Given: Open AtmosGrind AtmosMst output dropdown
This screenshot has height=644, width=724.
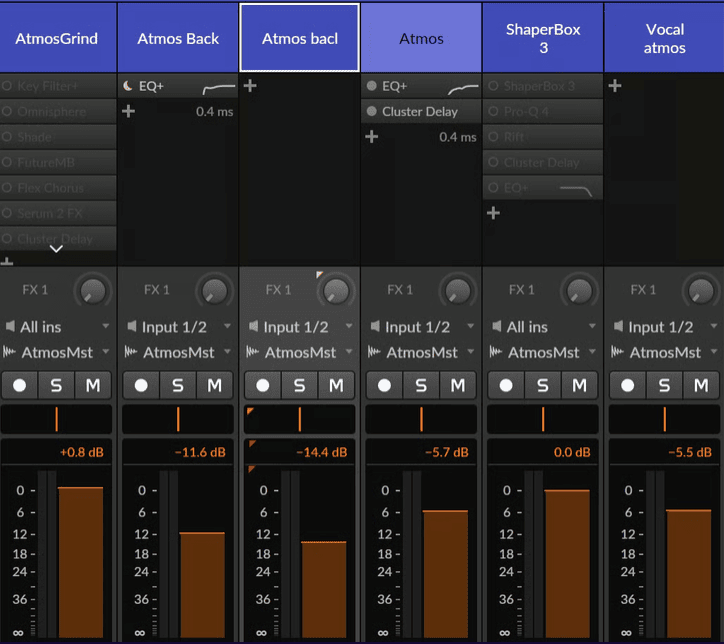Looking at the screenshot, I should click(x=57, y=352).
